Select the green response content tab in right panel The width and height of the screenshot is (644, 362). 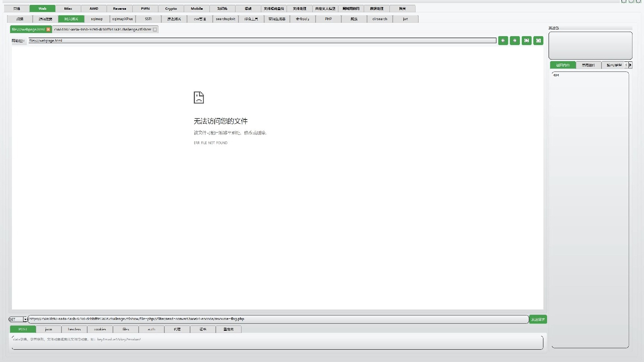click(563, 65)
